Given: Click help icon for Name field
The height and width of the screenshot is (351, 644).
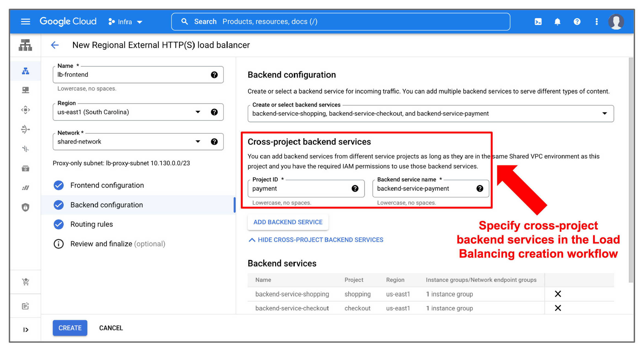Looking at the screenshot, I should click(x=214, y=75).
